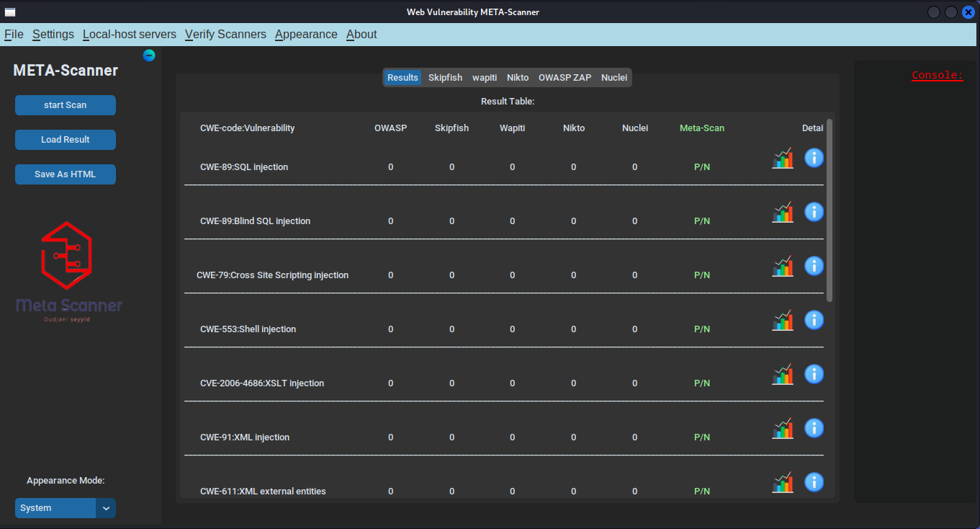View the Cross Site Scripting injection chart icon
Image resolution: width=980 pixels, height=529 pixels.
click(782, 265)
